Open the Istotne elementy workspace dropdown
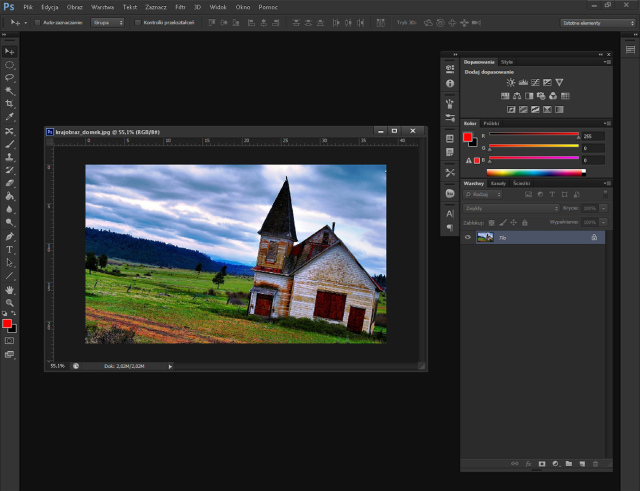Viewport: 640px width, 491px height. point(598,23)
